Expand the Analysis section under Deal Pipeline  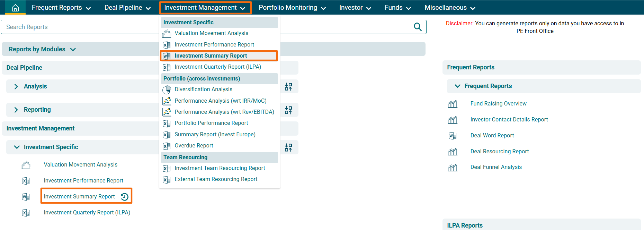16,86
